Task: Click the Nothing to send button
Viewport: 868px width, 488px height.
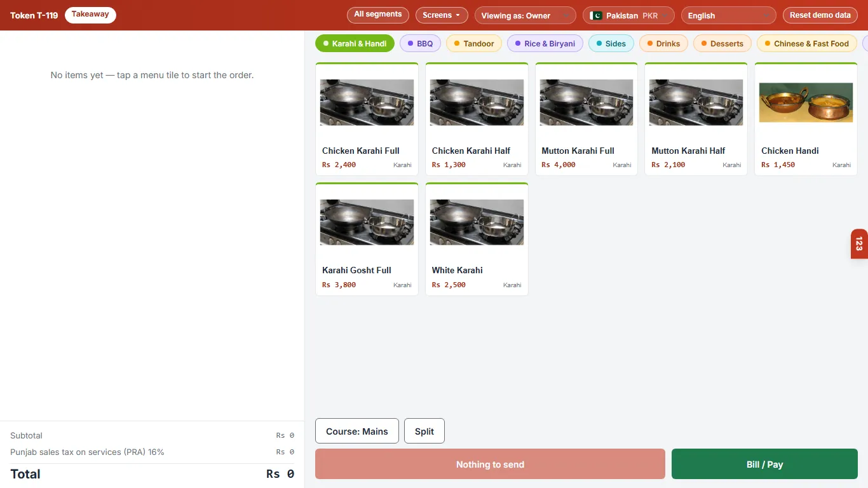Action: point(490,464)
